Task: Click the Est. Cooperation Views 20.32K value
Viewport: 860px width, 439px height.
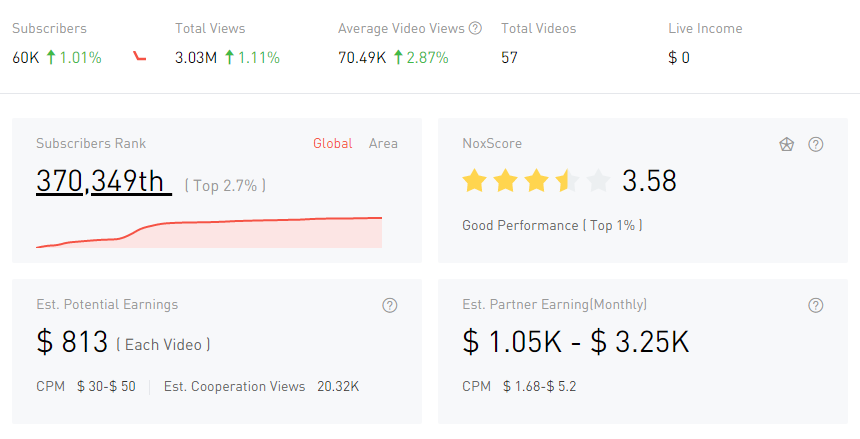Action: tap(338, 386)
